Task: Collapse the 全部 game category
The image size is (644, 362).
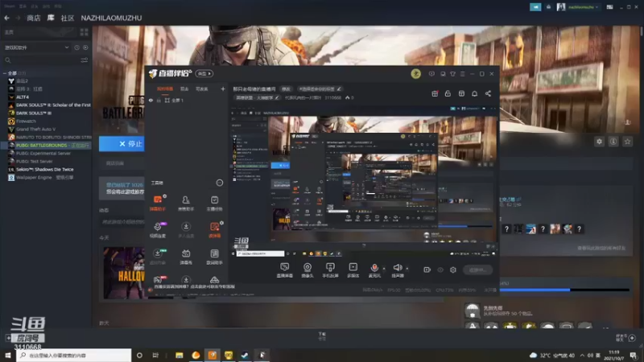Action: click(x=5, y=73)
